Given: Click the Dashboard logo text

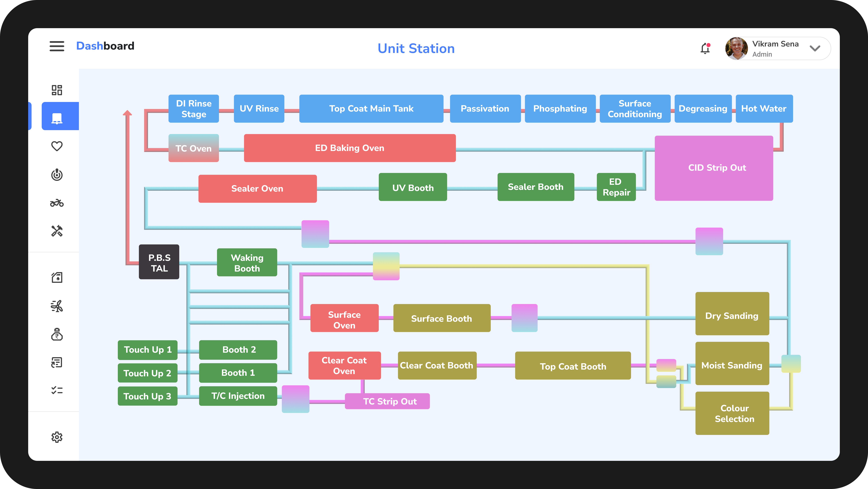Looking at the screenshot, I should tap(105, 46).
